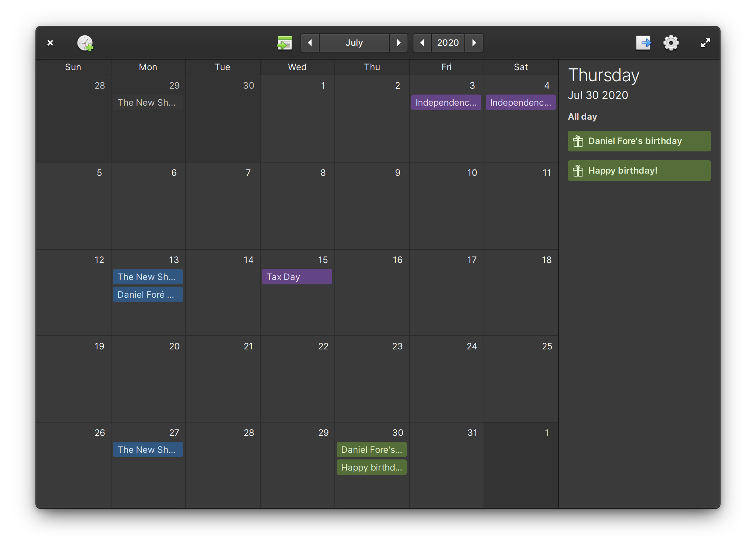Click the go-to-today calendar icon

click(285, 43)
